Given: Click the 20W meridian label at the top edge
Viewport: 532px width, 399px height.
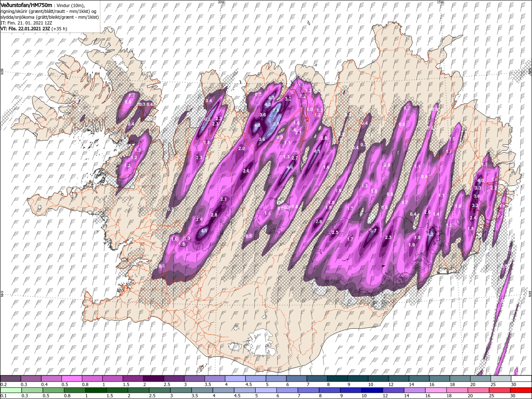Looking at the screenshot, I should point(221,2).
